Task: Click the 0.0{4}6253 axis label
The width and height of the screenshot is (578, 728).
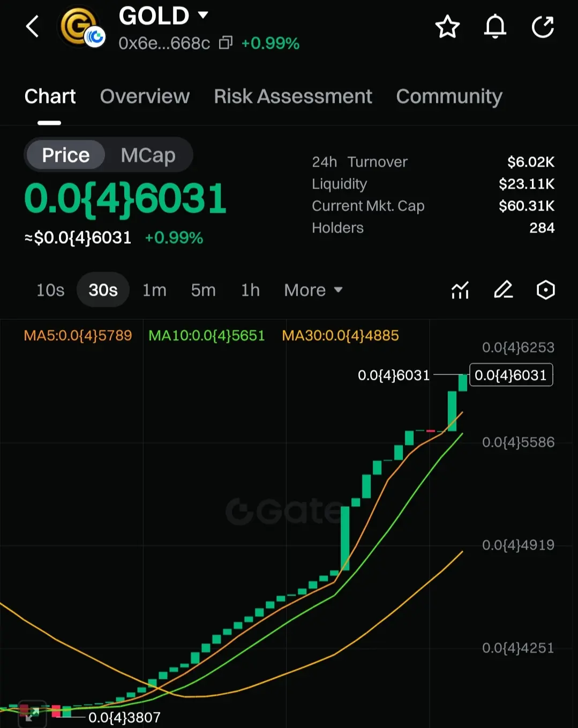Action: 518,347
